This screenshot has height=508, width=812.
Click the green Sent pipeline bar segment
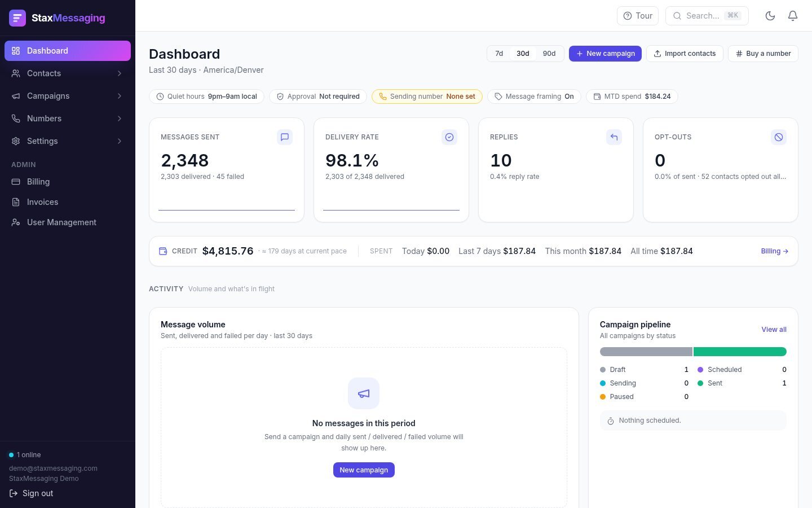coord(740,352)
